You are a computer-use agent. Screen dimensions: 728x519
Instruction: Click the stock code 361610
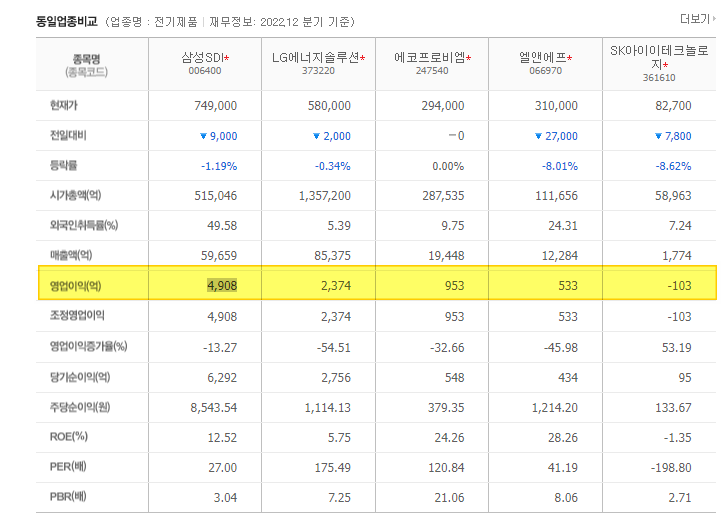click(659, 78)
